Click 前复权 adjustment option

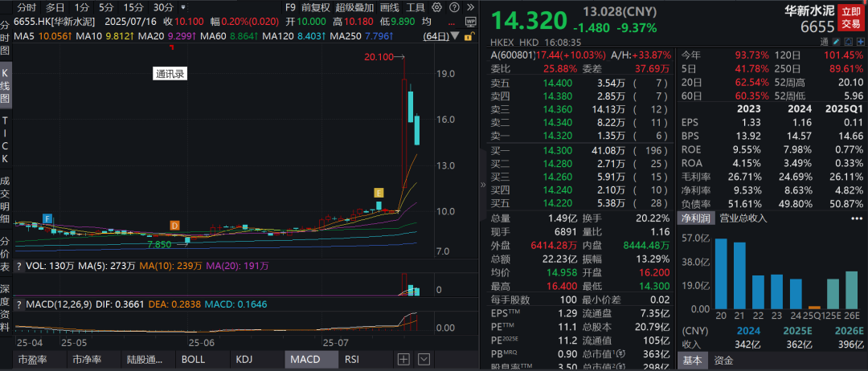[x=316, y=8]
